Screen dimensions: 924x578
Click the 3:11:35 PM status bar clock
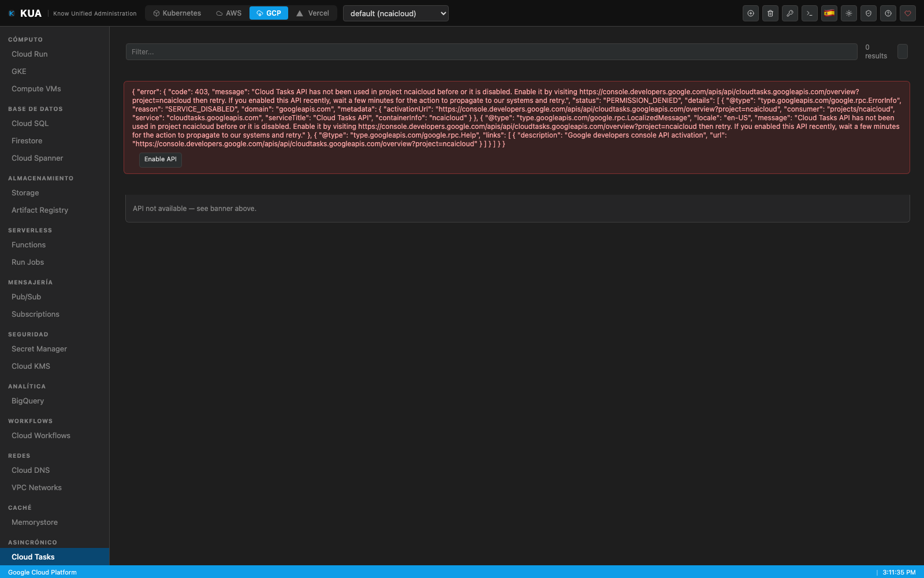click(x=899, y=572)
